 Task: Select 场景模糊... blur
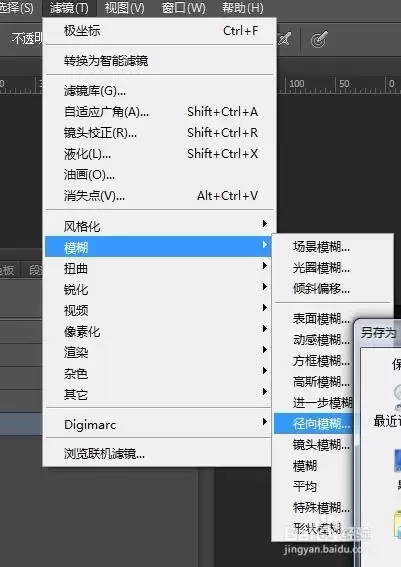point(333,247)
